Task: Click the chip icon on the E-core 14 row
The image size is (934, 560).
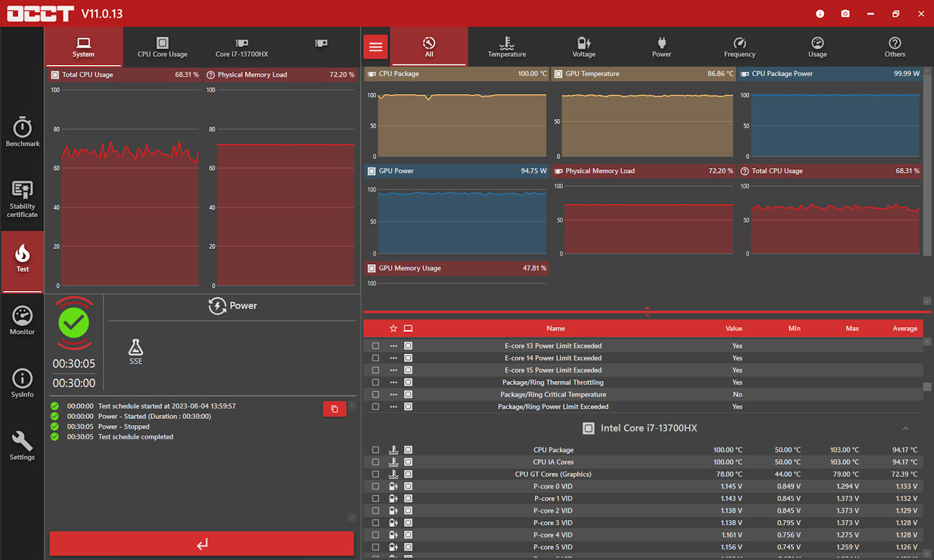Action: pyautogui.click(x=408, y=358)
